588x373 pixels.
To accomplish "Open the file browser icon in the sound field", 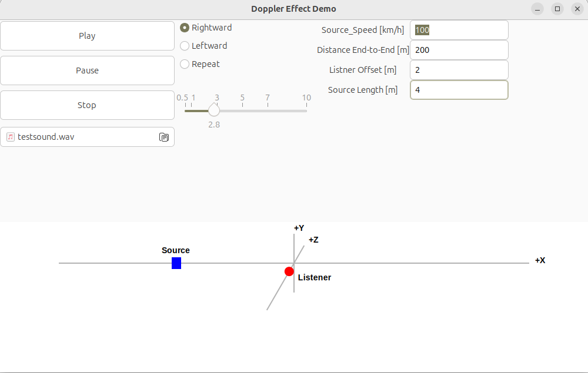I will [165, 136].
